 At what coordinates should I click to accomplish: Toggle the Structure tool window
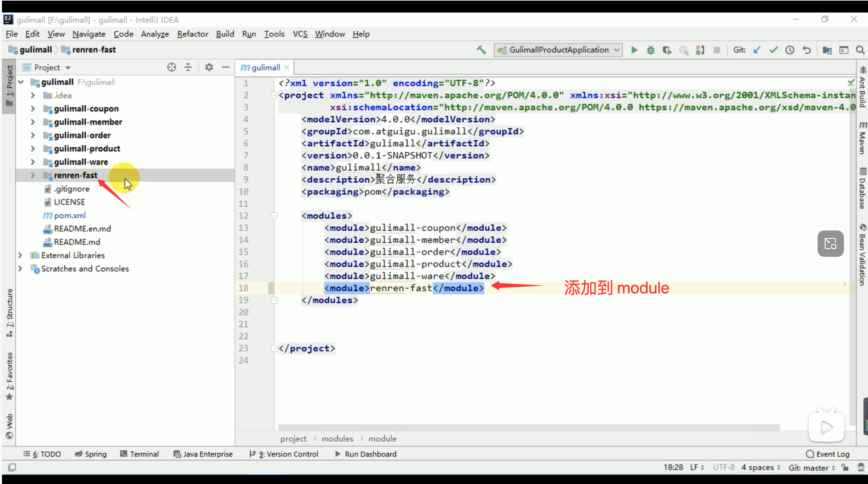coord(10,312)
